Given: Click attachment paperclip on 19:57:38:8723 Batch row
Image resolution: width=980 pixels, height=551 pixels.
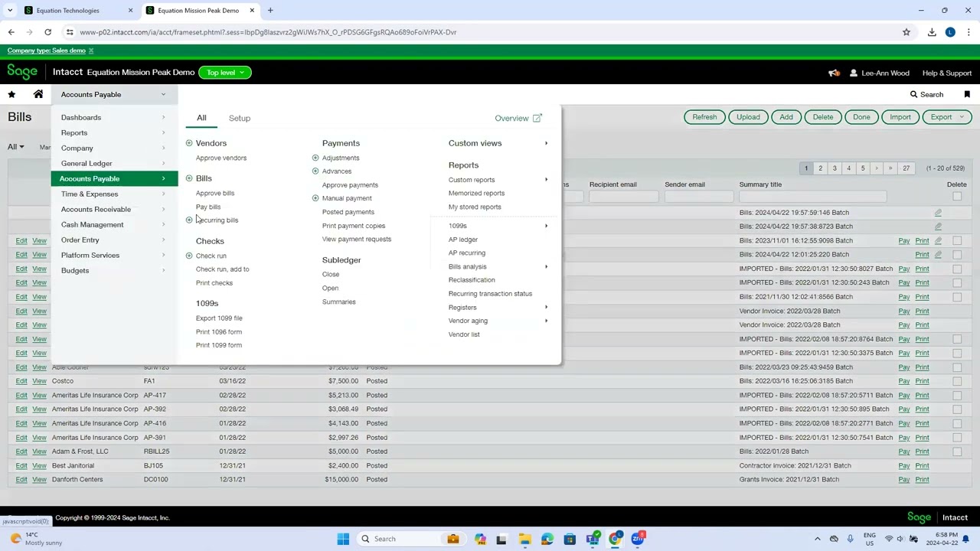Looking at the screenshot, I should tap(938, 227).
